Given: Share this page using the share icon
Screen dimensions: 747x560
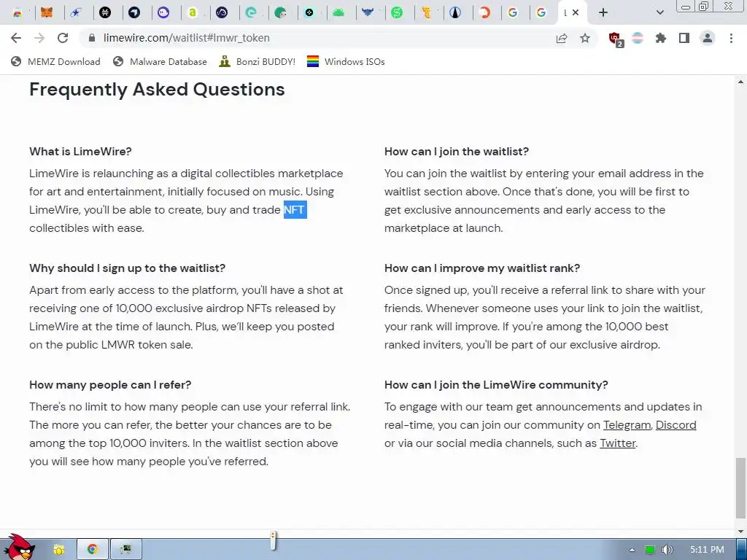Looking at the screenshot, I should pos(562,38).
